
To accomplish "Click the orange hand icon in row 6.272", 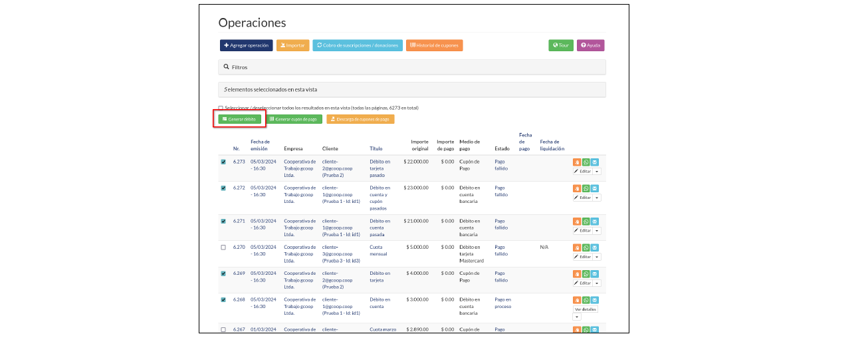I will (x=577, y=188).
